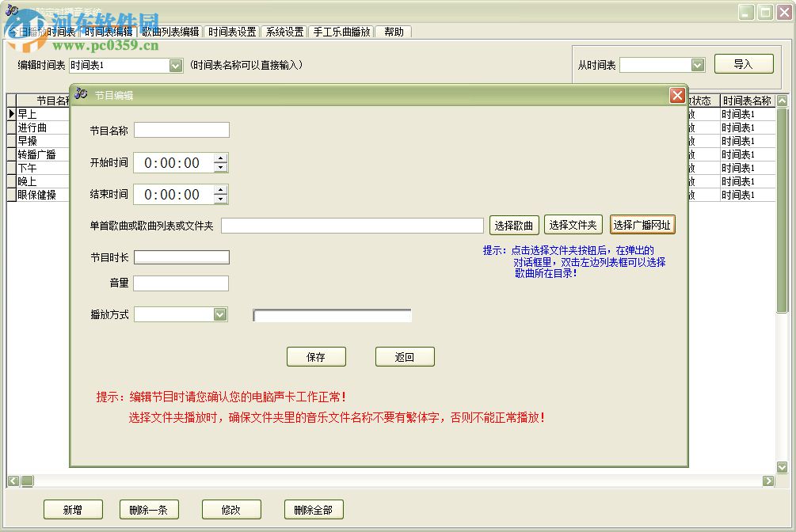Click the 节目时长 input field
796x532 pixels.
pos(181,257)
